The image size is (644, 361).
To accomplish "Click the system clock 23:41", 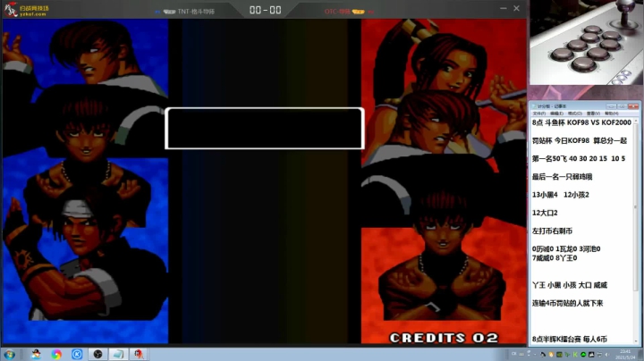I will [624, 355].
